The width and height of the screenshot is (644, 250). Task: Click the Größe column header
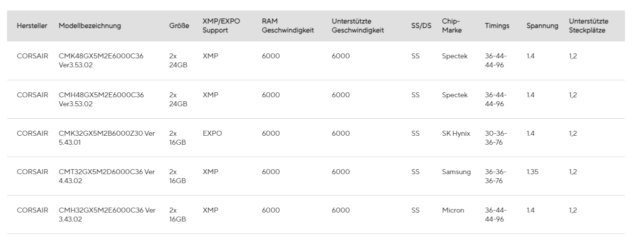(179, 26)
